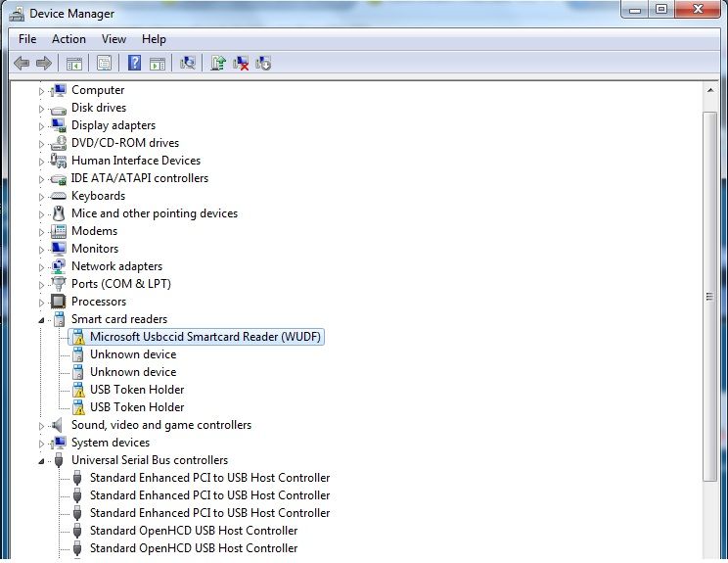Minimize the Device Manager window
Image resolution: width=728 pixels, height=563 pixels.
pyautogui.click(x=635, y=10)
